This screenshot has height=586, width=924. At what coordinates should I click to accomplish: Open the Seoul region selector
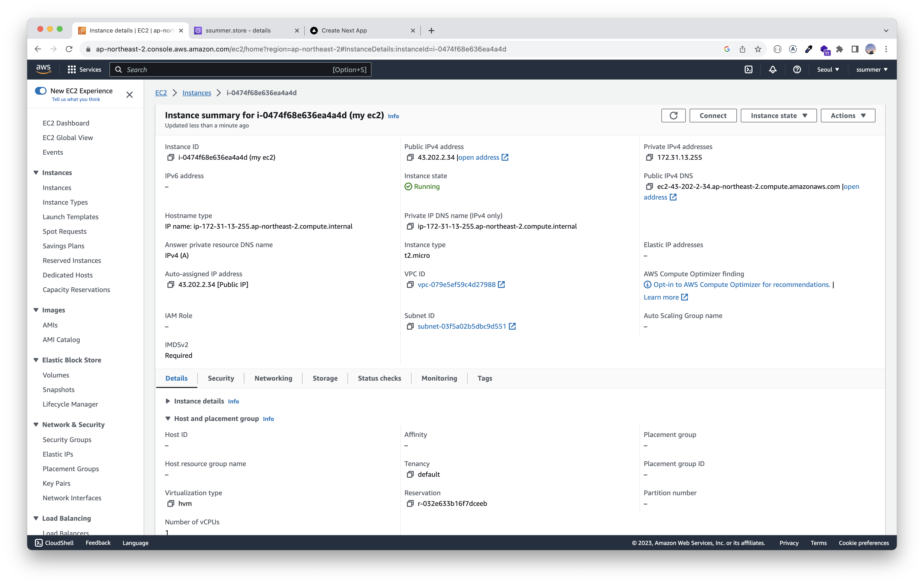(828, 69)
